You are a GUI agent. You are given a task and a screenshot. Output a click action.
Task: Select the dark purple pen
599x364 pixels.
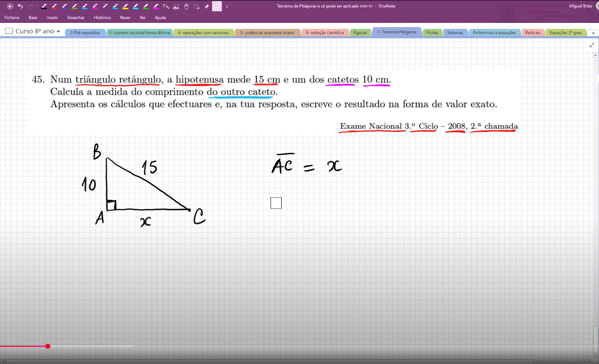[105, 7]
